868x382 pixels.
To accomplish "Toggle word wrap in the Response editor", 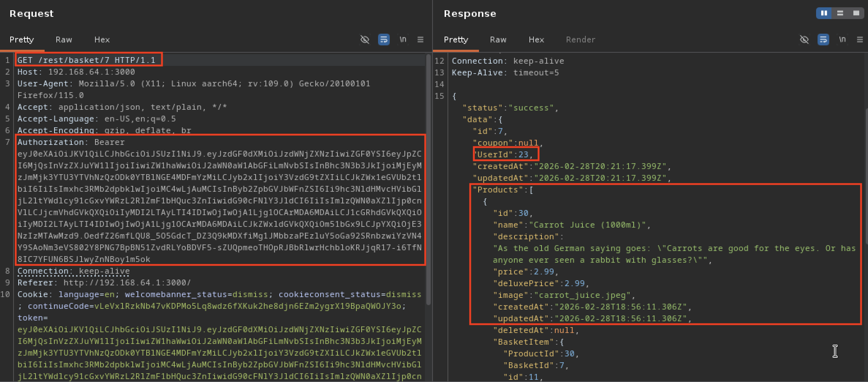I will 823,40.
